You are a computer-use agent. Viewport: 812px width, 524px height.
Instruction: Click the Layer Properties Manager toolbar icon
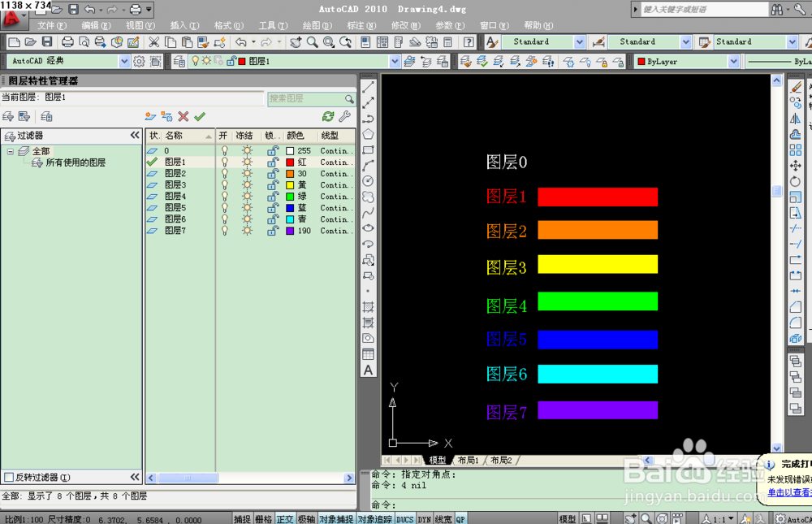tap(179, 61)
